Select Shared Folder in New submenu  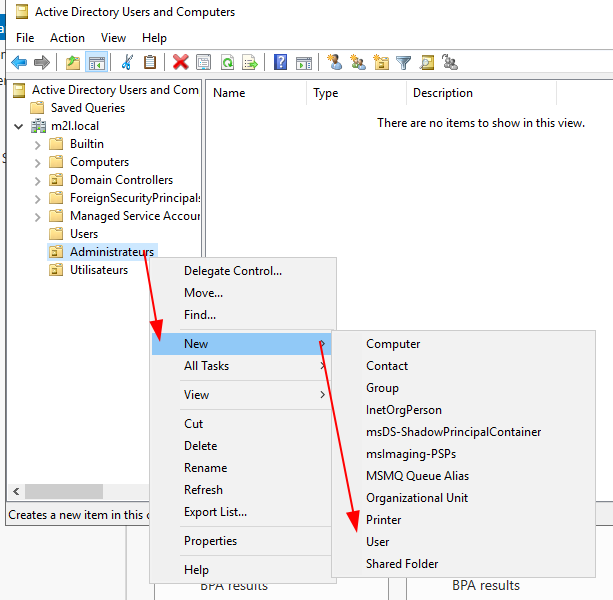pyautogui.click(x=464, y=564)
